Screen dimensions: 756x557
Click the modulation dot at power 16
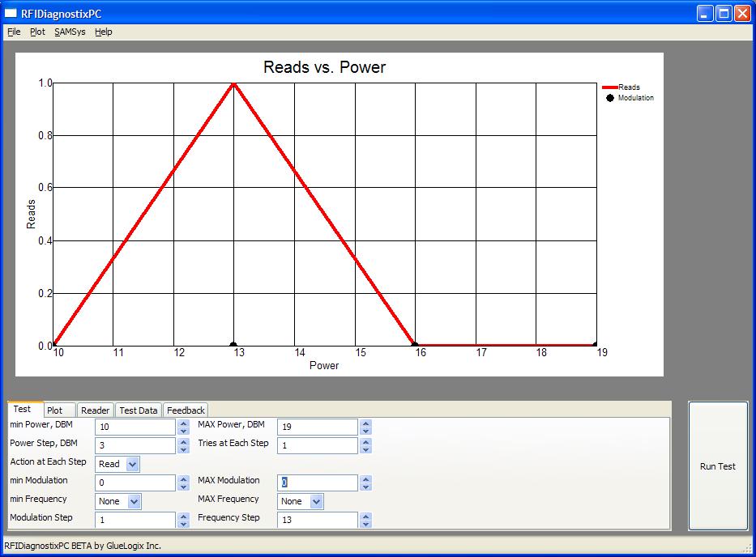coord(415,345)
